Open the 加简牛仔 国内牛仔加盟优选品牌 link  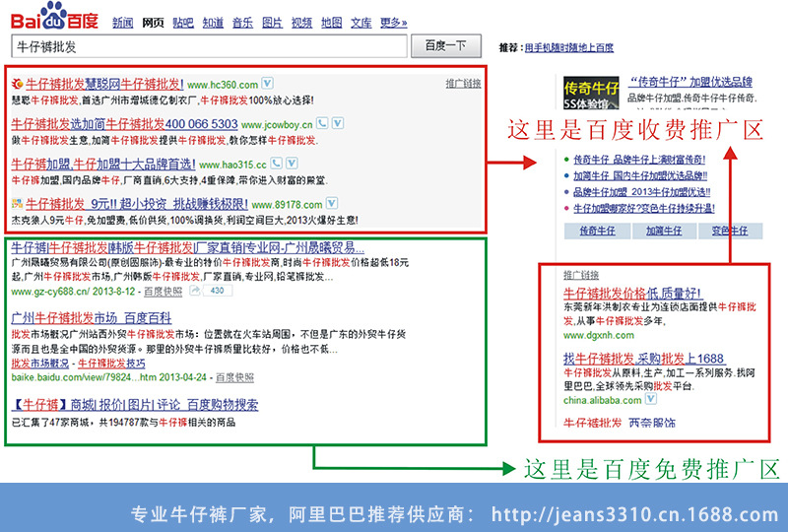(x=640, y=175)
